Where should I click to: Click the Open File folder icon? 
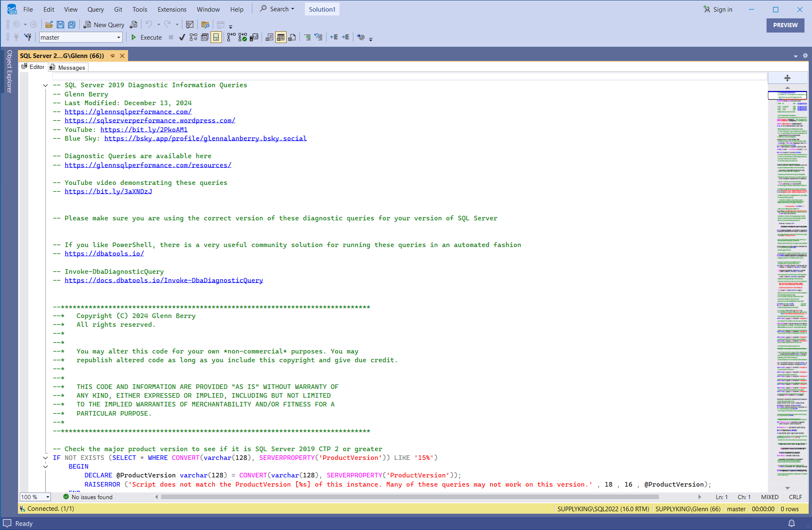coord(49,25)
